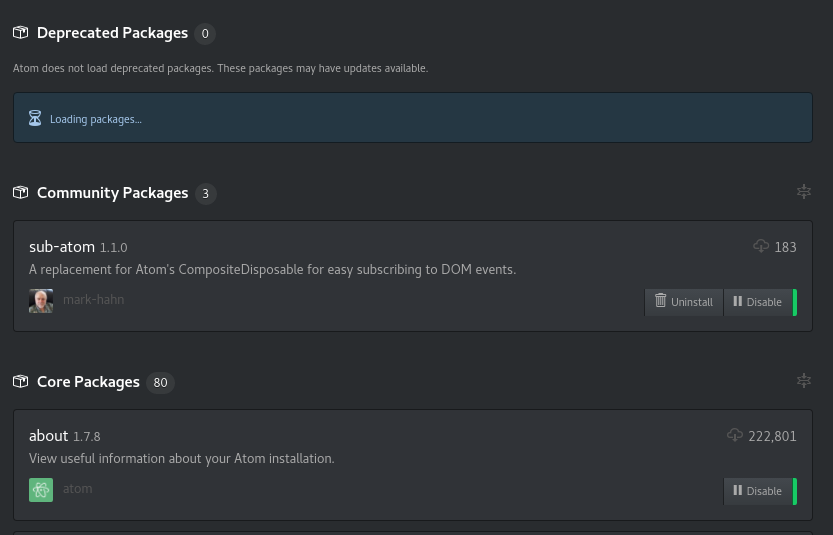Screen dimensions: 833x535
Task: Disable the sub-atom package
Action: (758, 302)
